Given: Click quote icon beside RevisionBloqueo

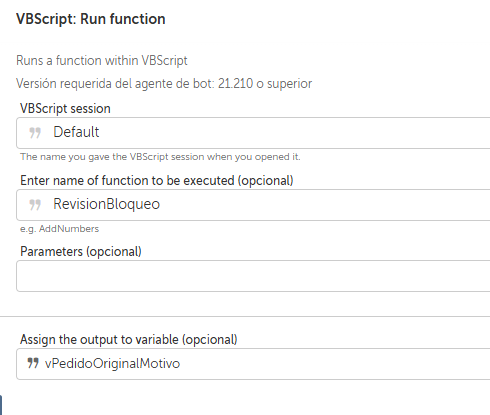Looking at the screenshot, I should click(x=35, y=205).
